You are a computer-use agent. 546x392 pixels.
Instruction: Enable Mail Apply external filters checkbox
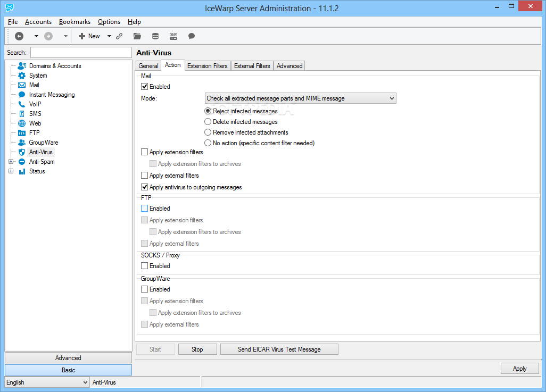[145, 176]
